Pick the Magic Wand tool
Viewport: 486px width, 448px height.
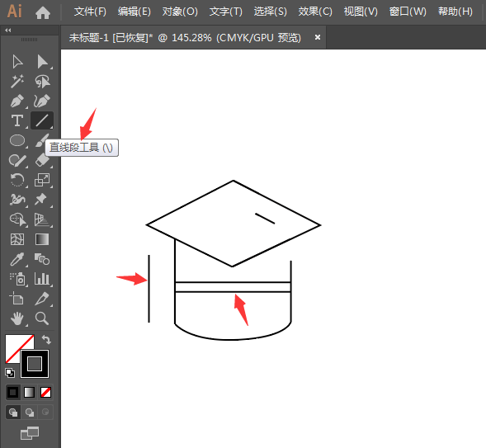pos(17,81)
